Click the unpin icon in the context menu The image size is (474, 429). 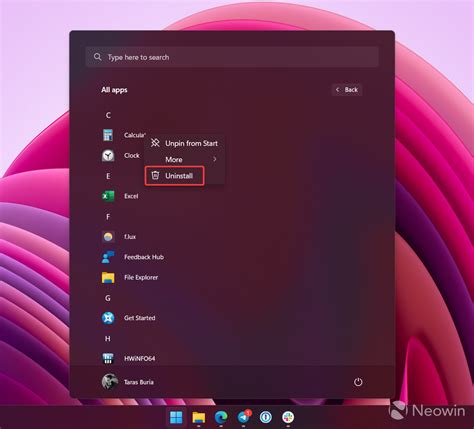point(155,143)
